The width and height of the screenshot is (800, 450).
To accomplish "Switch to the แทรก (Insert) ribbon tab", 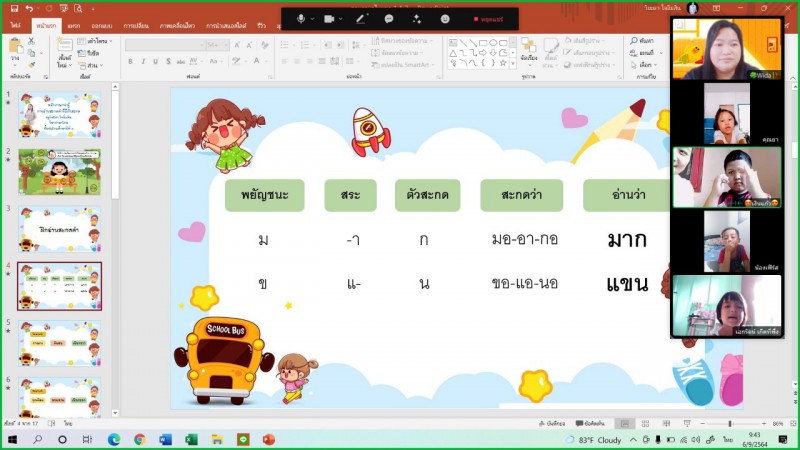I will (x=74, y=25).
